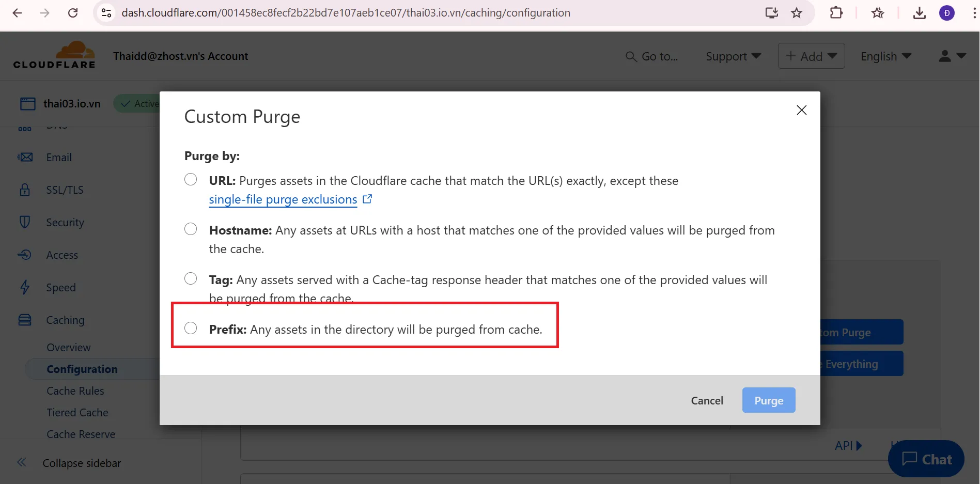Open the Email sidebar icon

pyautogui.click(x=25, y=157)
